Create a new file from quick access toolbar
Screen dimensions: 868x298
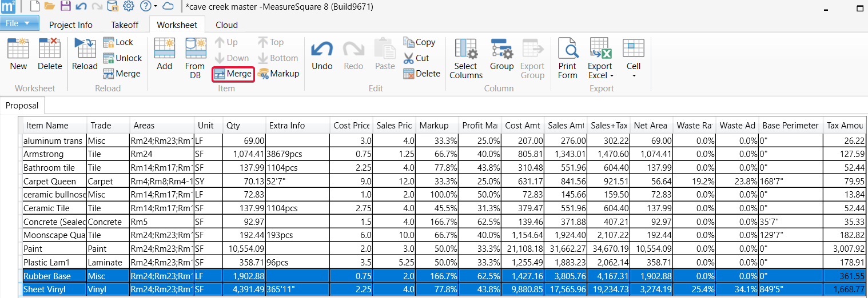tap(35, 6)
